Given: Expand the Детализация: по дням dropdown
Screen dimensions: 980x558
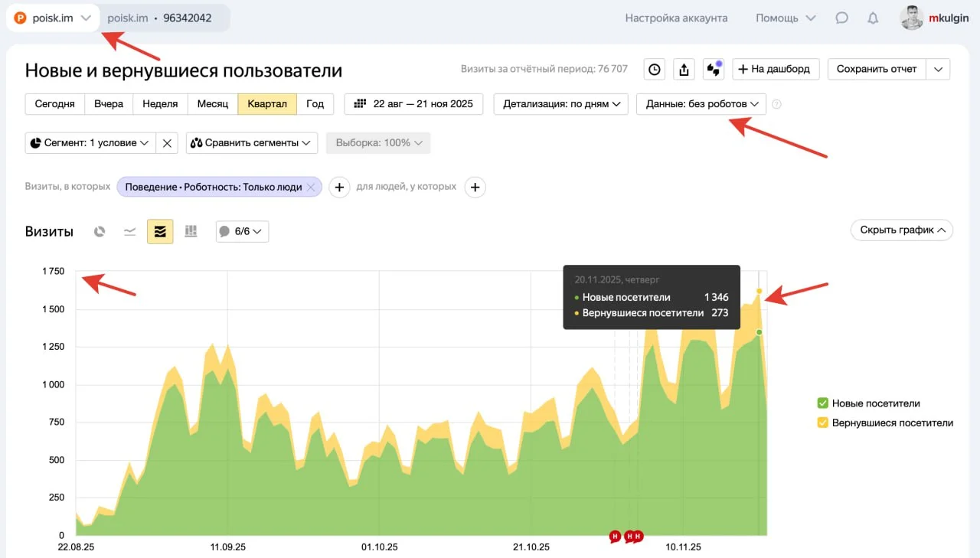Looking at the screenshot, I should pyautogui.click(x=561, y=104).
